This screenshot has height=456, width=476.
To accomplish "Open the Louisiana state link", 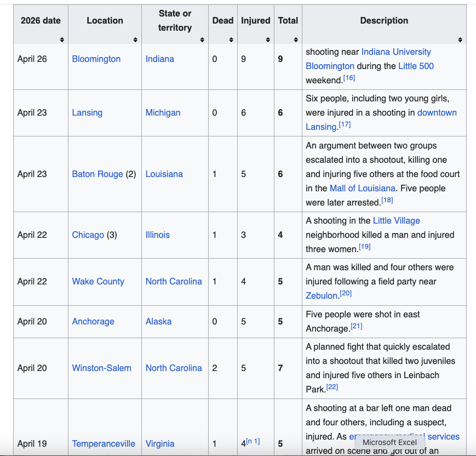I will 164,174.
